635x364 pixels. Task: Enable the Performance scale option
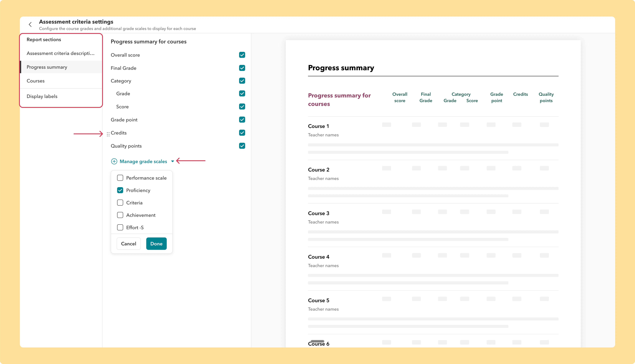click(120, 178)
